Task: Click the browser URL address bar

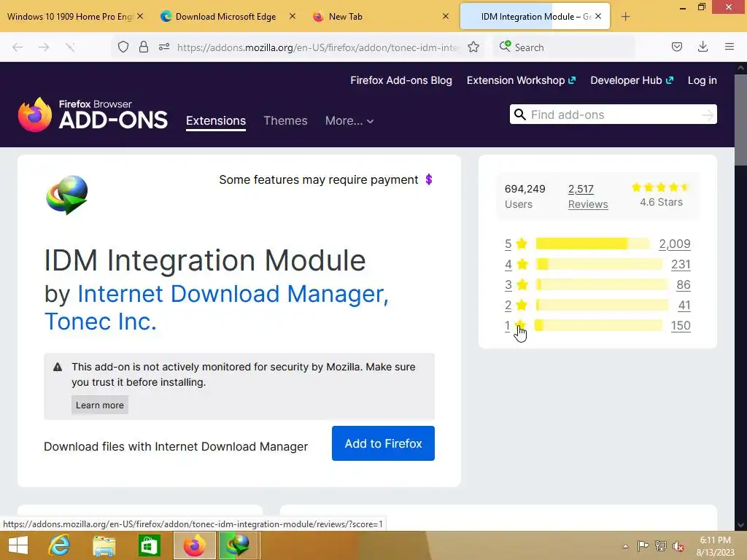Action: 317,47
